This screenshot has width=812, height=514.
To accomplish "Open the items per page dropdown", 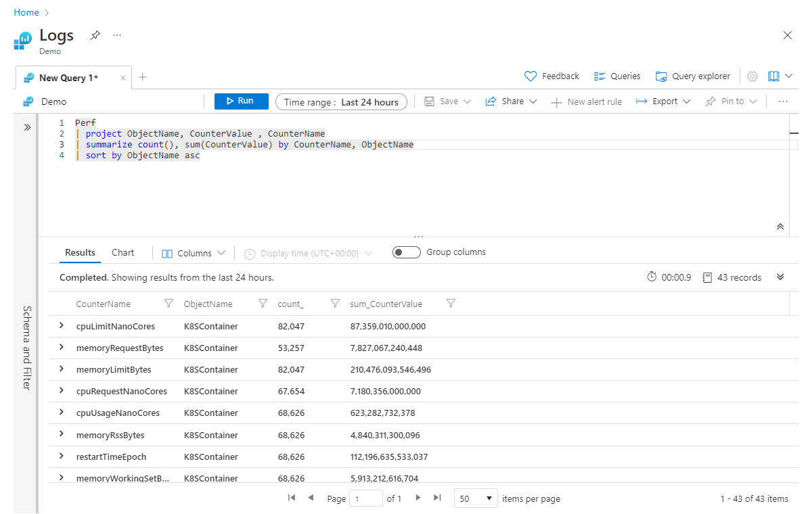I will click(476, 498).
